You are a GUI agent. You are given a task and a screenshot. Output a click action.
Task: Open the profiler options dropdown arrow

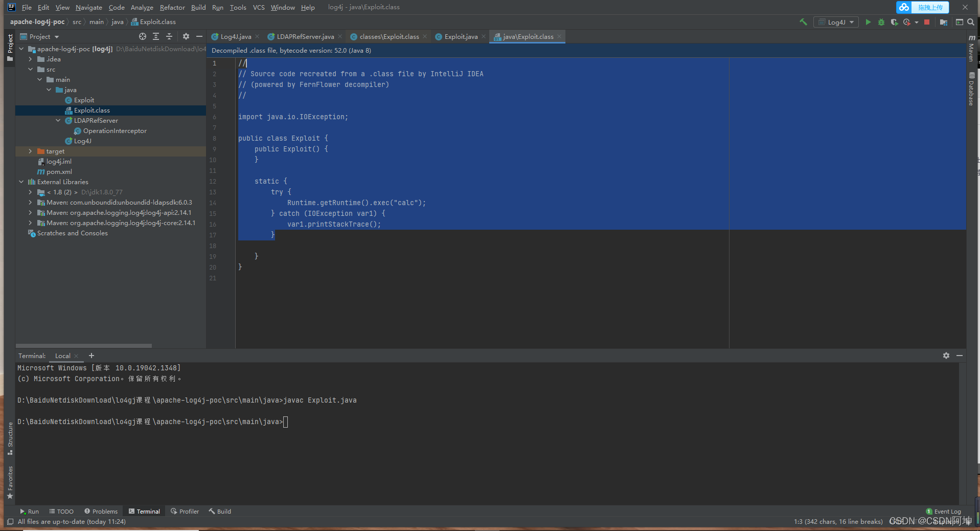pyautogui.click(x=916, y=22)
